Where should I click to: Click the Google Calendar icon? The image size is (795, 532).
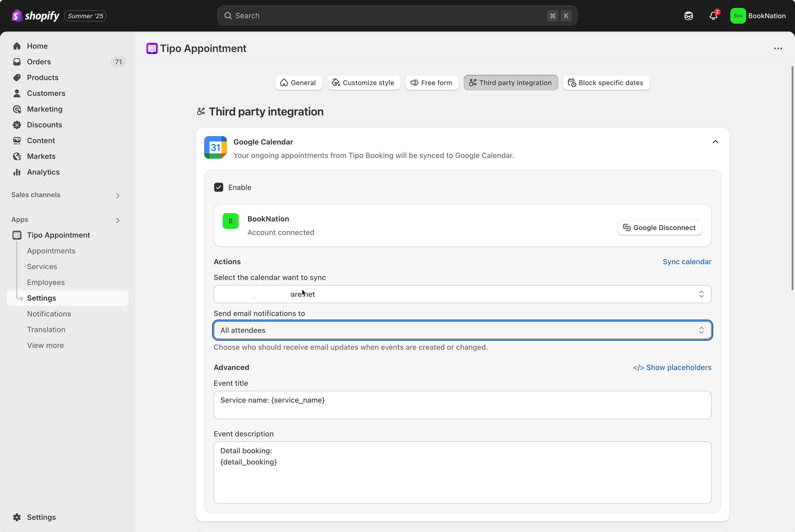[x=215, y=148]
